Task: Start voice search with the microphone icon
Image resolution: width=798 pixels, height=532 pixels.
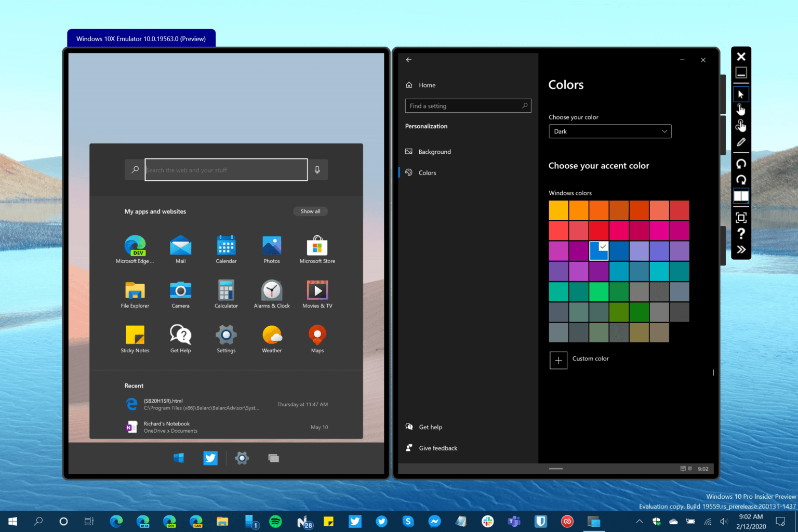Action: tap(317, 169)
